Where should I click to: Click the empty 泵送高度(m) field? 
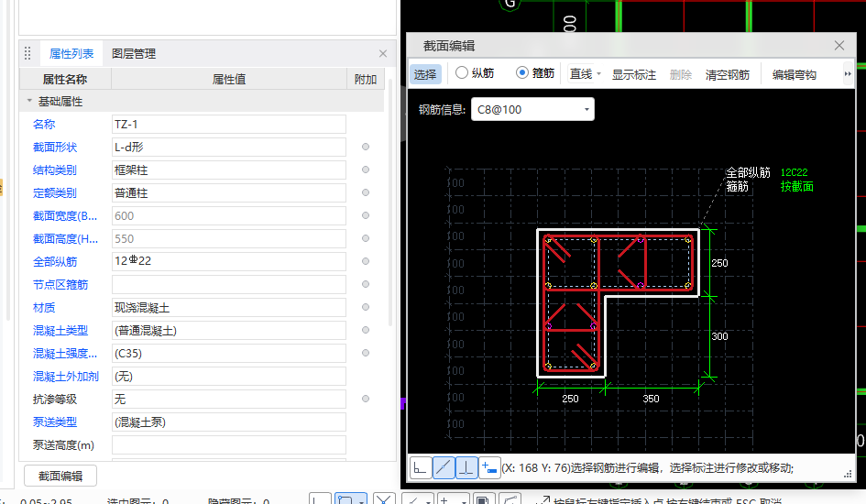tap(229, 445)
